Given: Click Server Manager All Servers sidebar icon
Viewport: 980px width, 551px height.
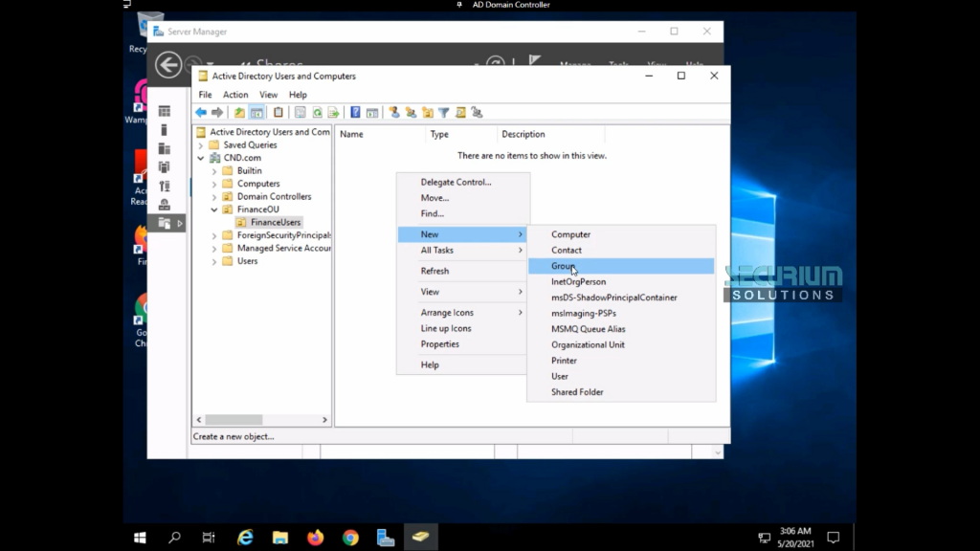Looking at the screenshot, I should click(165, 148).
